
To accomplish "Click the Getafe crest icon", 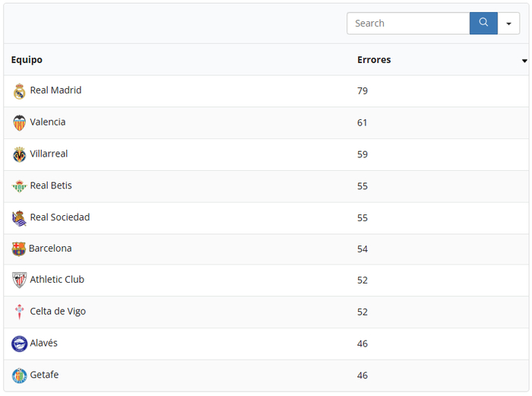I will coord(20,375).
